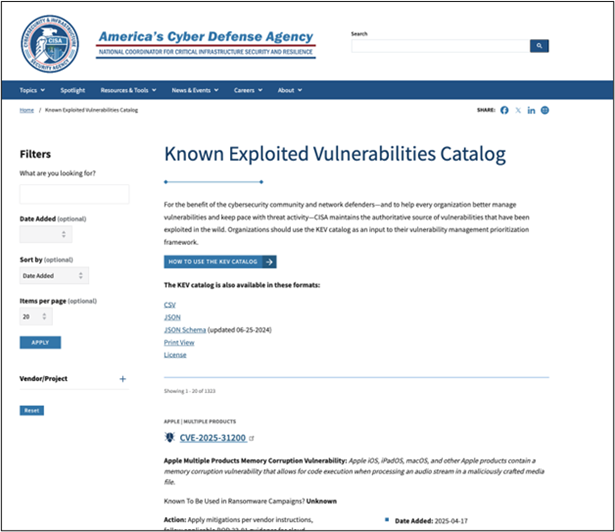Open the Print View link

coord(179,343)
